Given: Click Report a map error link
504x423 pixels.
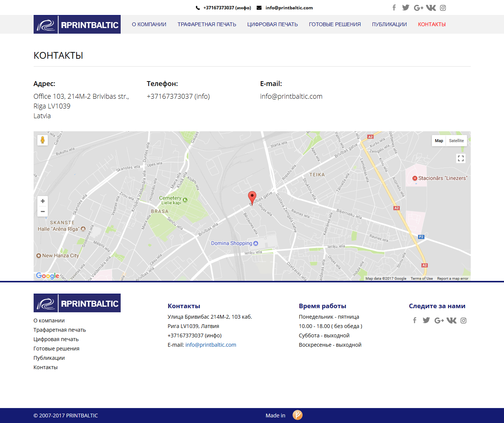Looking at the screenshot, I should pos(453,279).
